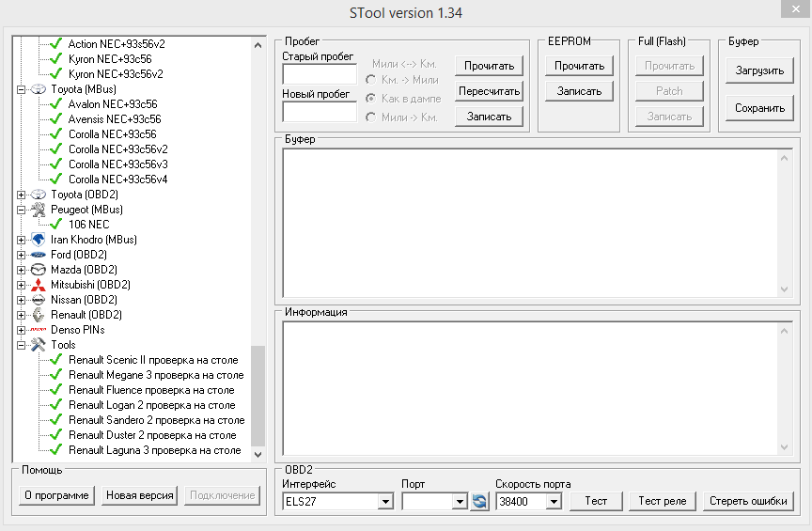Collapse the Peugeot (MBus) tree node
Viewport: 812px width, 531px height.
[x=22, y=210]
